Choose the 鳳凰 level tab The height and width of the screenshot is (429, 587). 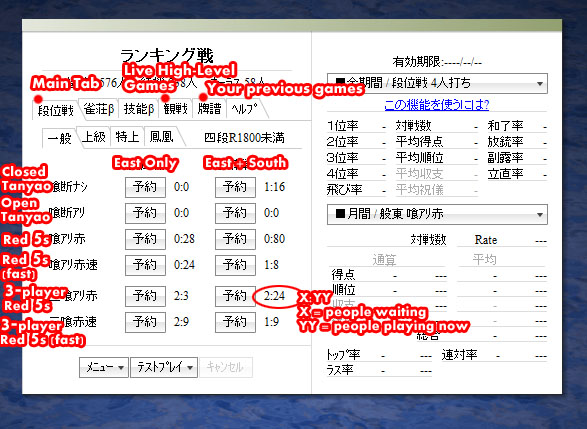(161, 137)
